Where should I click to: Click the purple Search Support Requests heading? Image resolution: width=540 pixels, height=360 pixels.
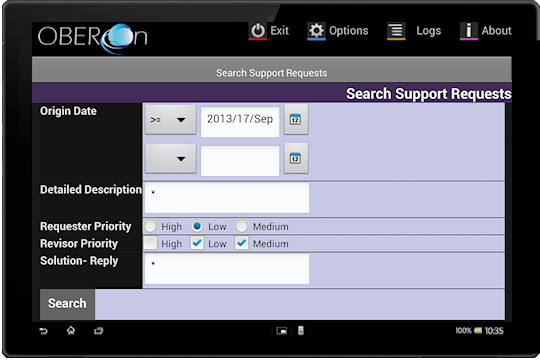428,94
